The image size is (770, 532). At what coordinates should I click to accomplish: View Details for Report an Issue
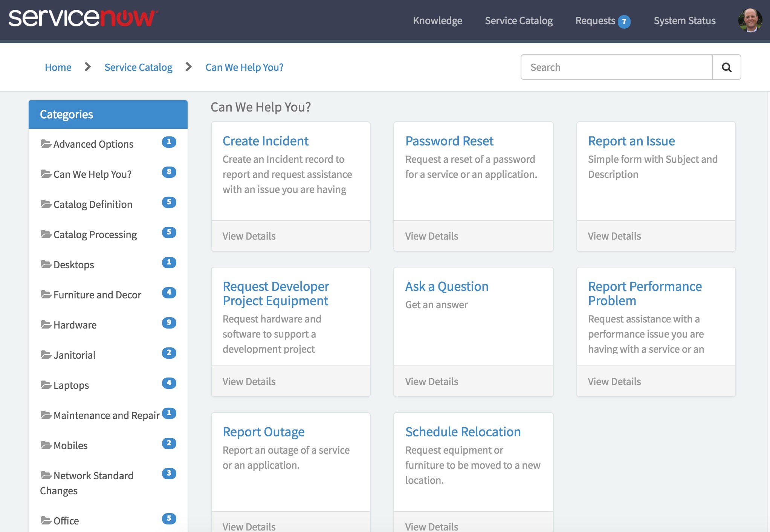click(614, 236)
